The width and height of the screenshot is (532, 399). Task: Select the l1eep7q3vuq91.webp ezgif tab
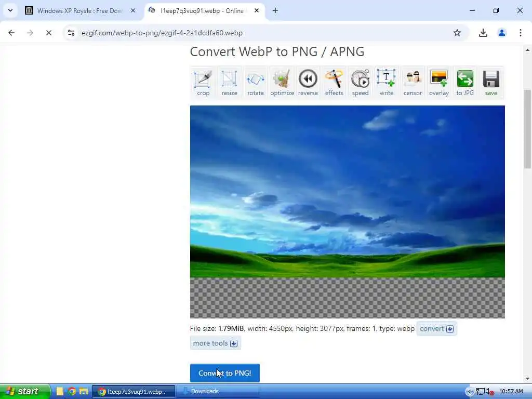coord(202,11)
